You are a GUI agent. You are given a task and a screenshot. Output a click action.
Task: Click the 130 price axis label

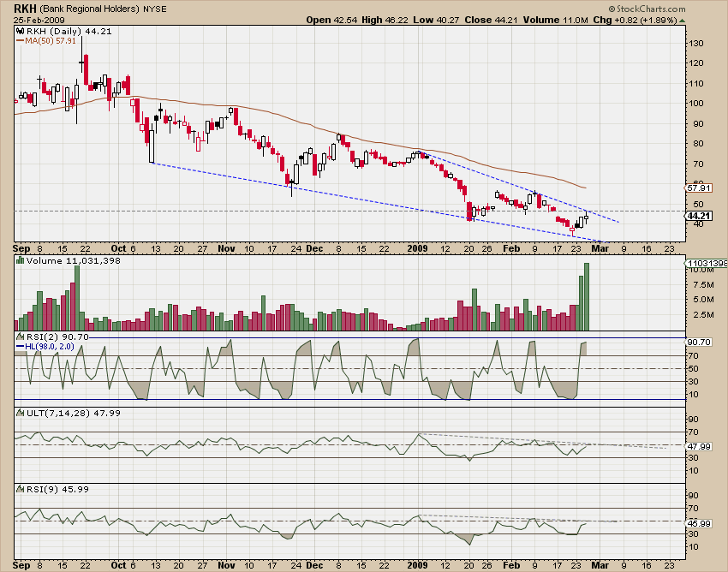click(695, 43)
